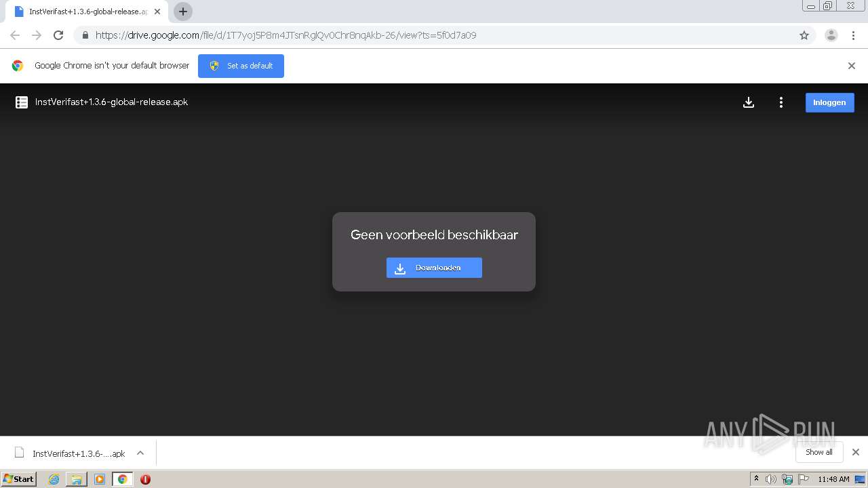The image size is (868, 488).
Task: Close the InstVerifast tab
Action: coord(157,12)
